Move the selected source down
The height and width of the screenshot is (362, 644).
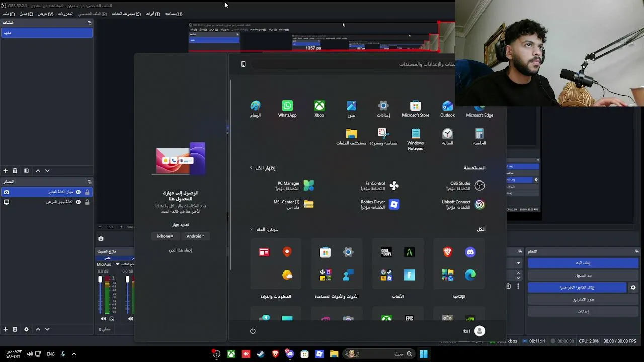click(47, 329)
